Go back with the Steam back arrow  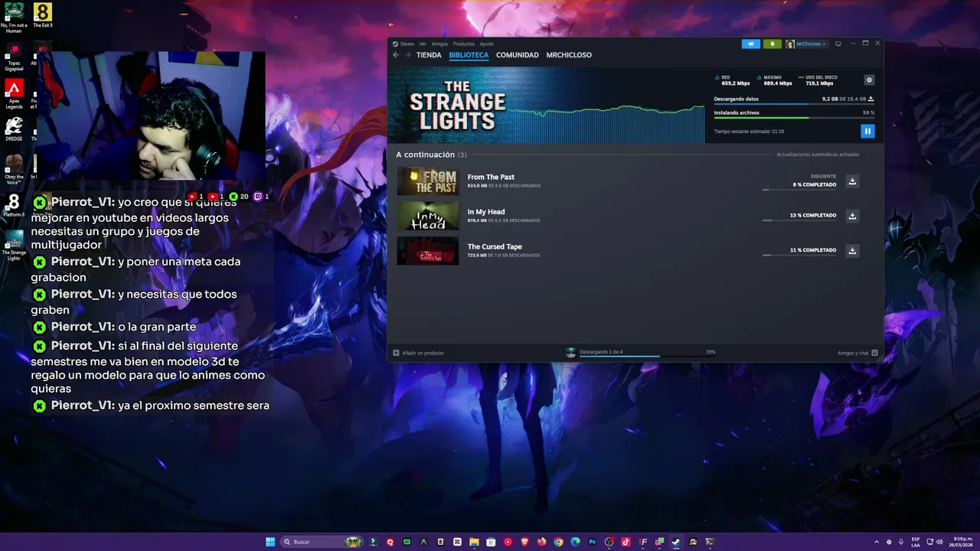pos(396,55)
